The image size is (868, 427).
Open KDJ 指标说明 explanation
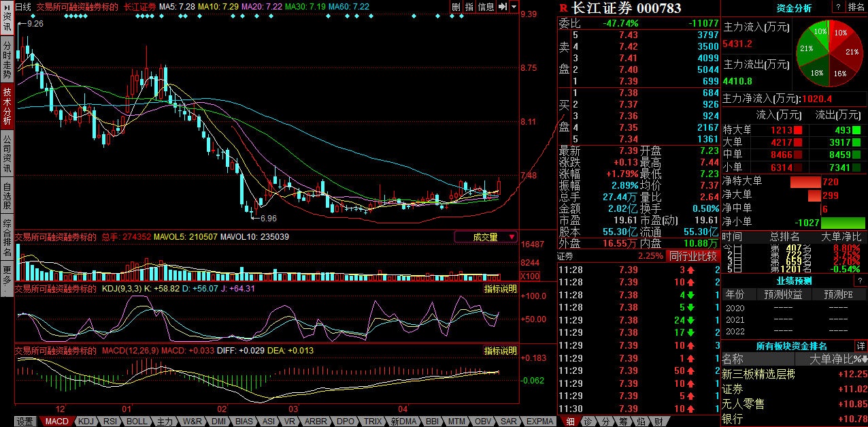pos(500,289)
